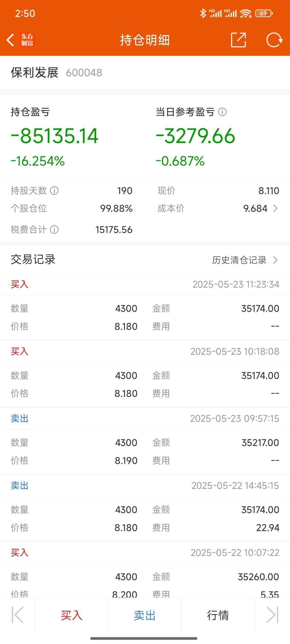The width and height of the screenshot is (290, 644).
Task: Open the 行情 tab
Action: [x=218, y=615]
